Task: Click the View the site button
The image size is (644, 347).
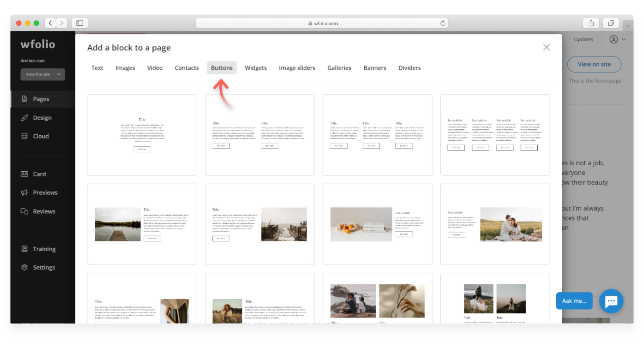Action: [43, 74]
